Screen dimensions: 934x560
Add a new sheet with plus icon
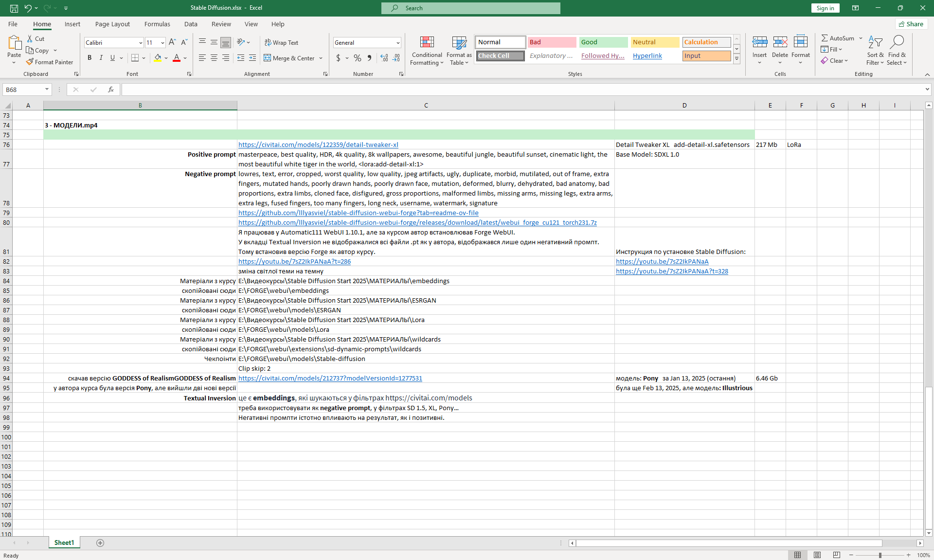coord(100,543)
